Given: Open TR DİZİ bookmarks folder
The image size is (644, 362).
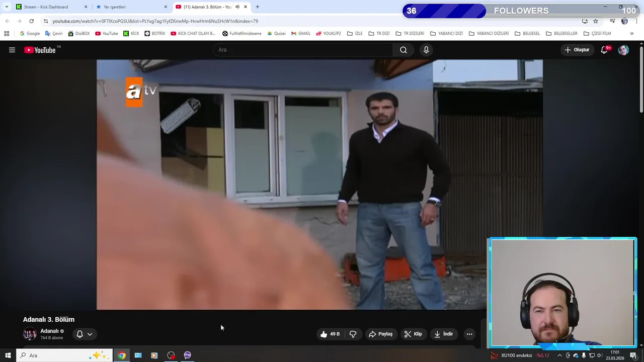Looking at the screenshot, I should tap(379, 34).
